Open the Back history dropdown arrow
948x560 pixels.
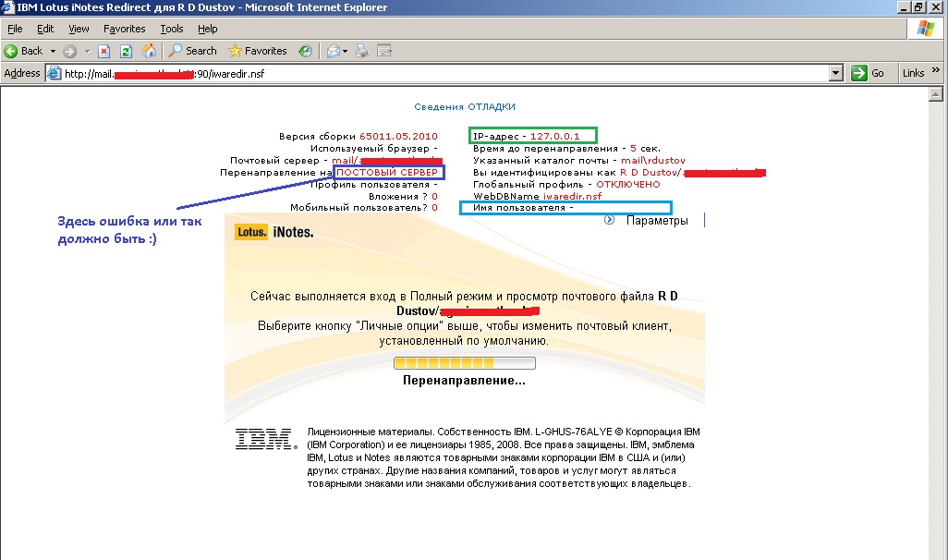pos(53,52)
